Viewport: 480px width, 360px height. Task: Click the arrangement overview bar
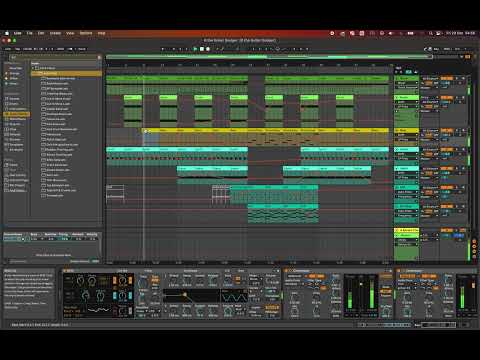click(269, 57)
